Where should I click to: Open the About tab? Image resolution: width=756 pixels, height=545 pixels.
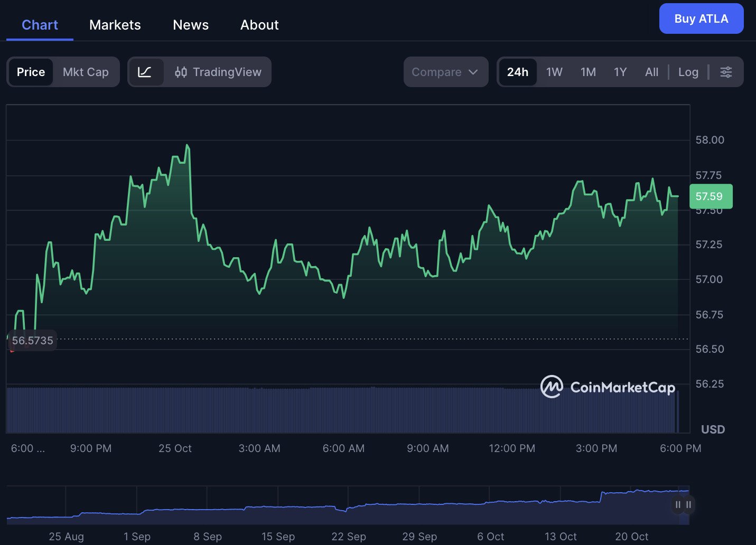click(259, 25)
